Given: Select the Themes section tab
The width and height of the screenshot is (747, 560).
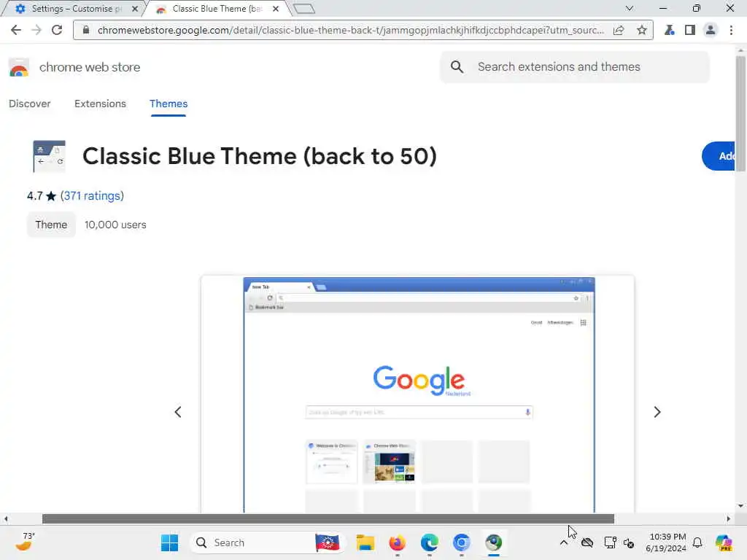Looking at the screenshot, I should tap(169, 104).
